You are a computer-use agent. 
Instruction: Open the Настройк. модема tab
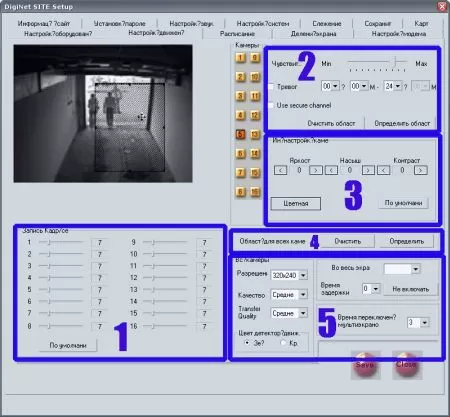coord(399,34)
